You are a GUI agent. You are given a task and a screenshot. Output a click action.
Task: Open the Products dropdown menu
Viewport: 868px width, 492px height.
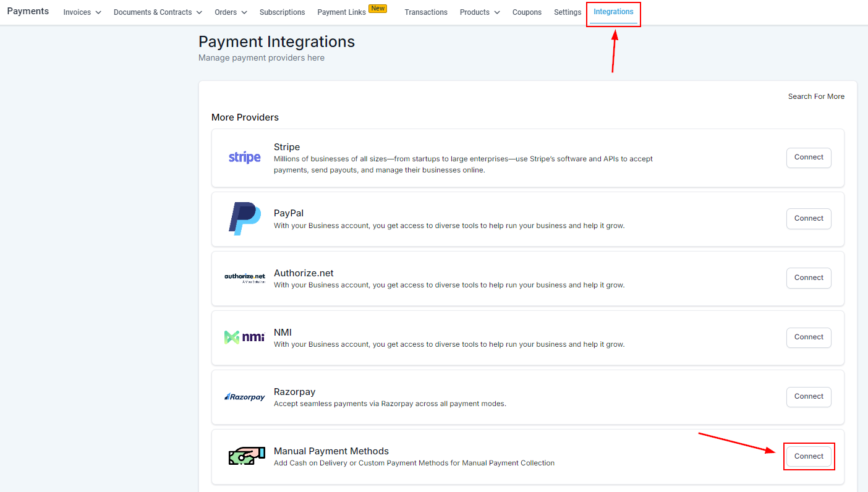coord(480,12)
